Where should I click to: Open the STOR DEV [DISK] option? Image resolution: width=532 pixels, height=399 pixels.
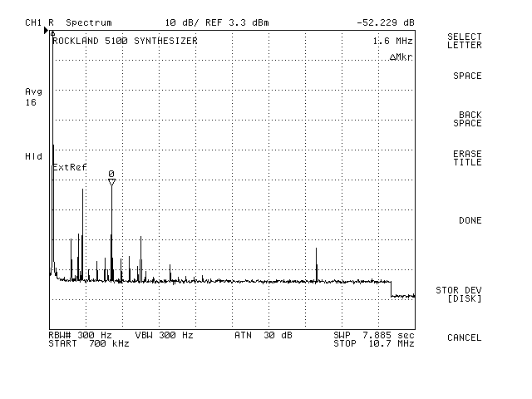coord(458,294)
